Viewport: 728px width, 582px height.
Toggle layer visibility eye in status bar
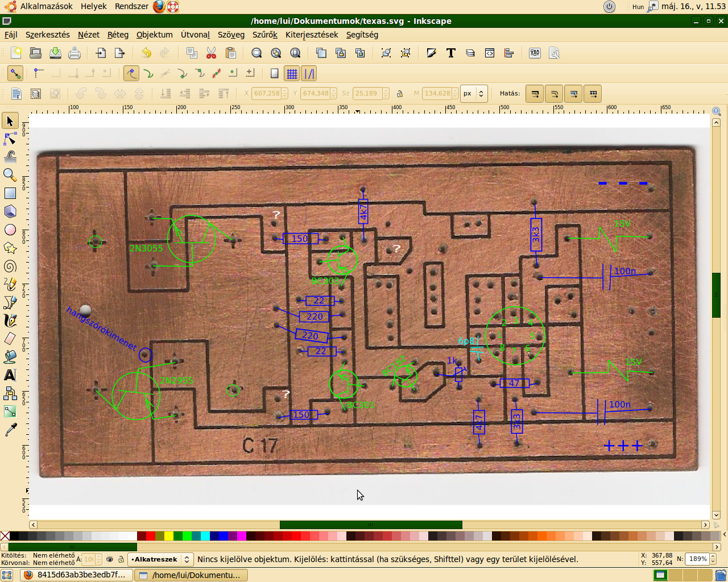coord(110,559)
